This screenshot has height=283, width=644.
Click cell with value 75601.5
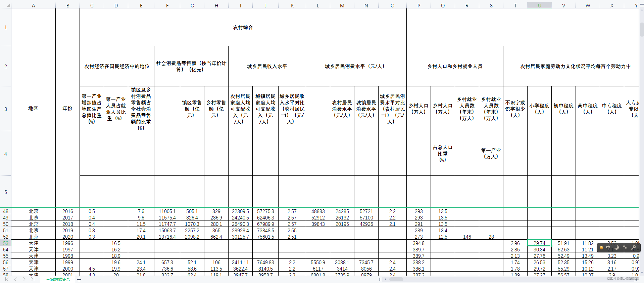265,237
